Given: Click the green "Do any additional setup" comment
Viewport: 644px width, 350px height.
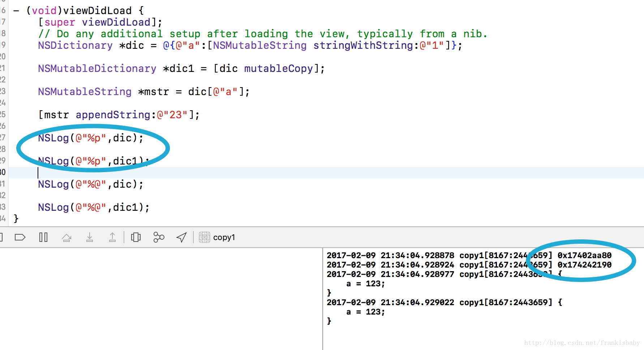Looking at the screenshot, I should click(x=263, y=34).
